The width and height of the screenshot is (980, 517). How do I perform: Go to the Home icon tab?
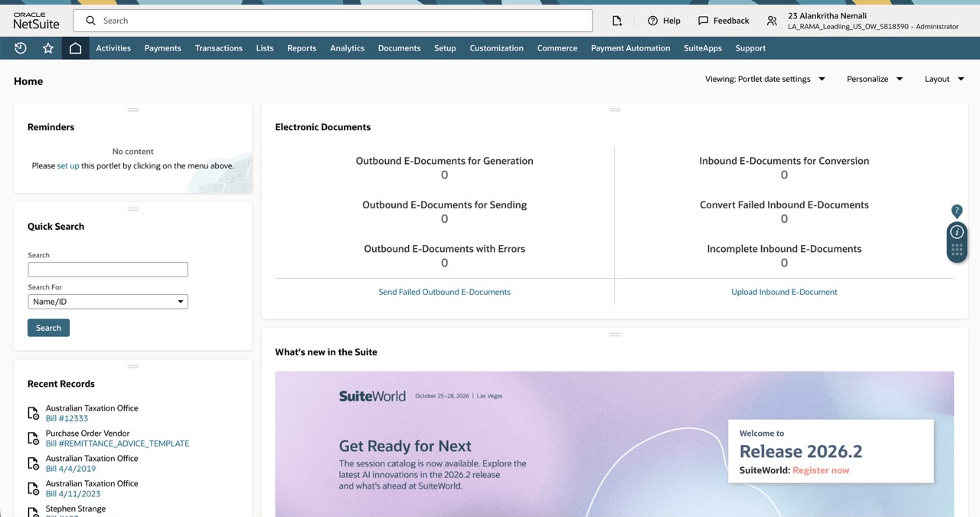point(75,47)
